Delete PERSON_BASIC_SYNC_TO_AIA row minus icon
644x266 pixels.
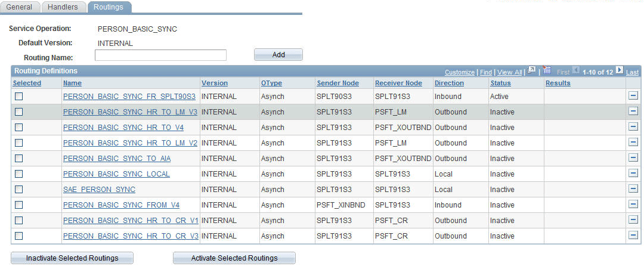(633, 158)
